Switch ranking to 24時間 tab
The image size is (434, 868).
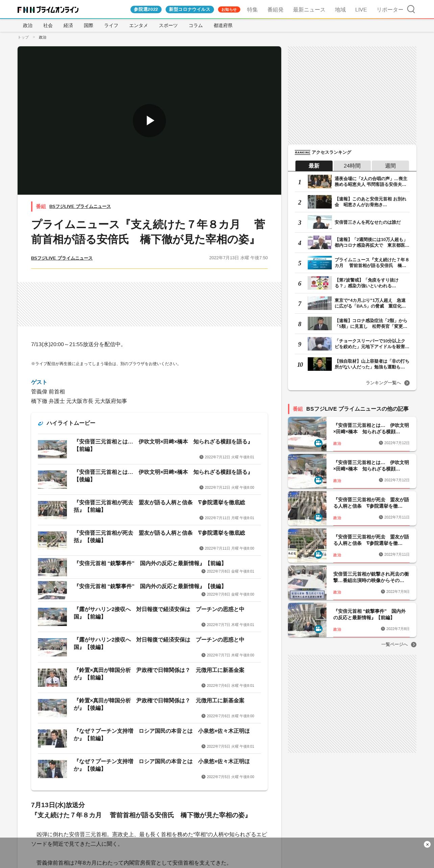coord(352,166)
